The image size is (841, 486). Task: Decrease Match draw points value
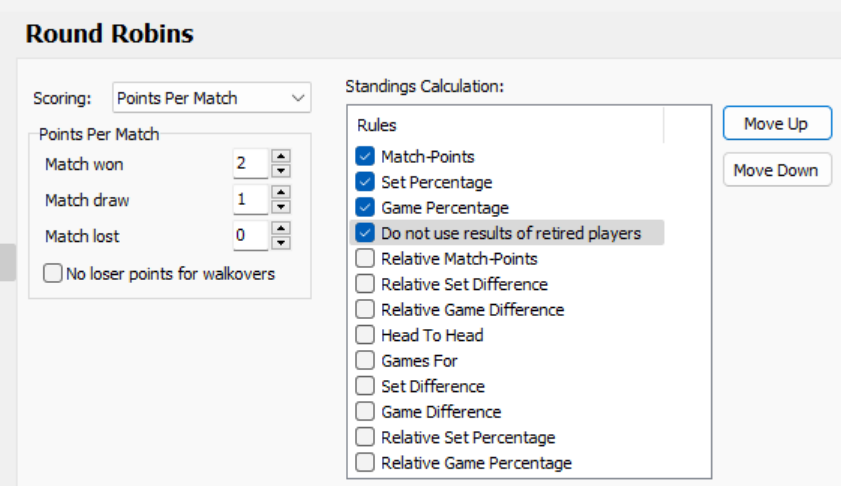pos(281,207)
